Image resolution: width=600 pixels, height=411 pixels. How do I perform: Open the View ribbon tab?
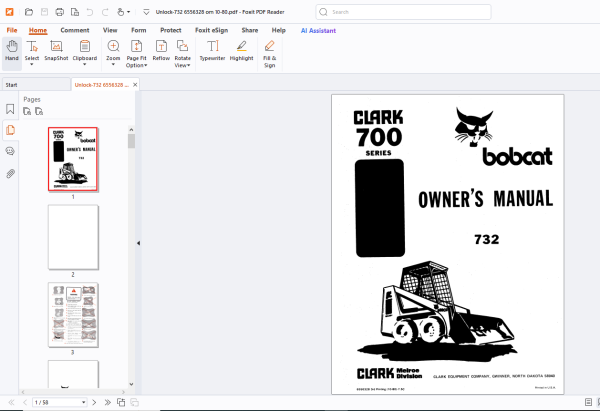[110, 30]
